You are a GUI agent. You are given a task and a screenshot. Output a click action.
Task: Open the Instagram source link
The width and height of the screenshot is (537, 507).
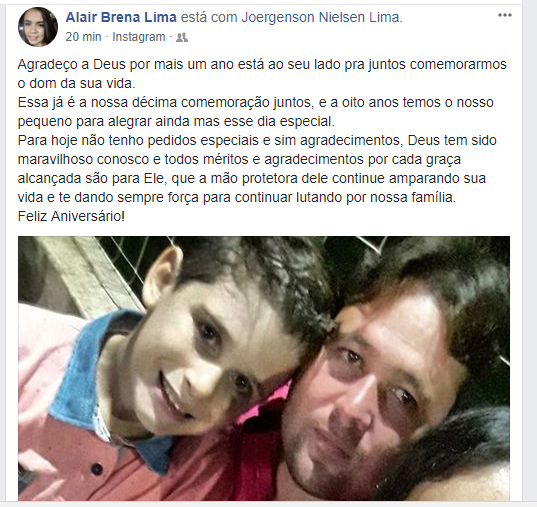click(139, 37)
